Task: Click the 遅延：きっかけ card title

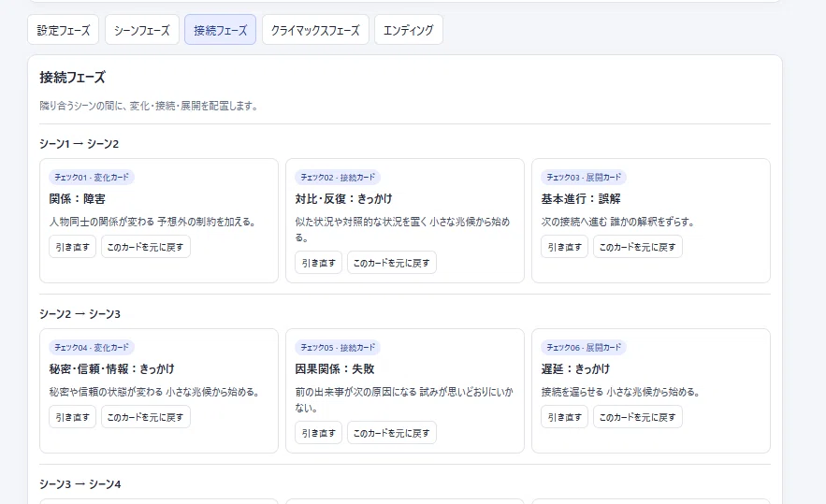Action: coord(575,369)
